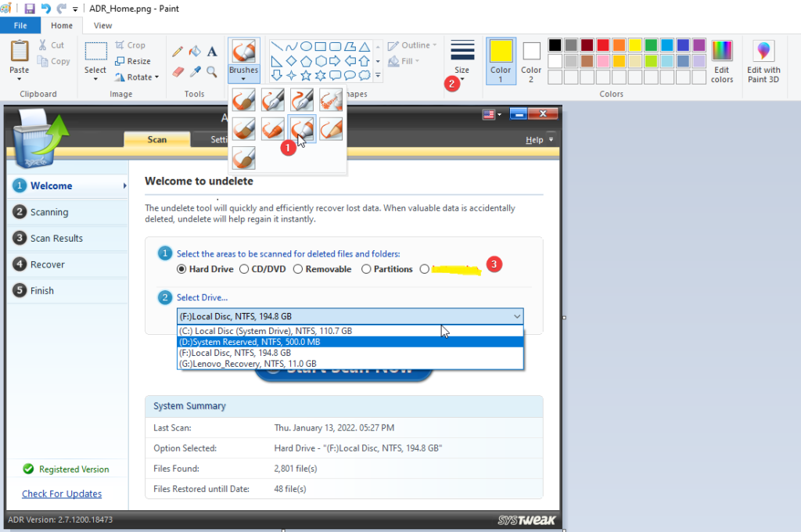
Task: Pick the red color swatch
Action: (603, 45)
